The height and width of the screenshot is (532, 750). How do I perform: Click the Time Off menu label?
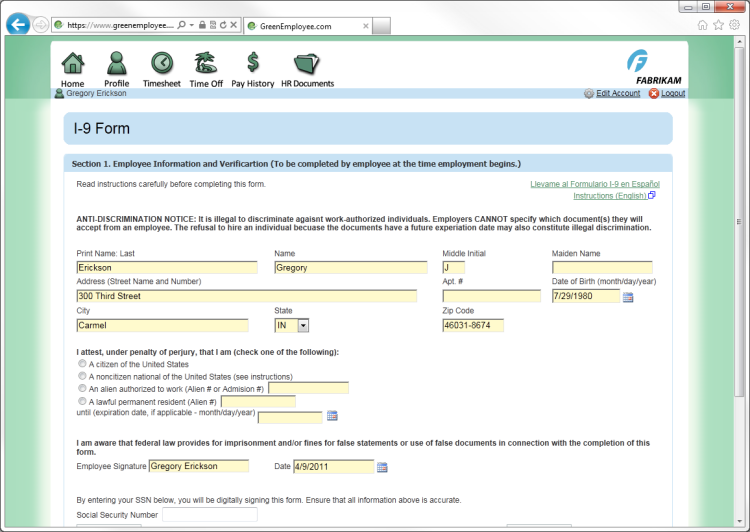[x=206, y=84]
